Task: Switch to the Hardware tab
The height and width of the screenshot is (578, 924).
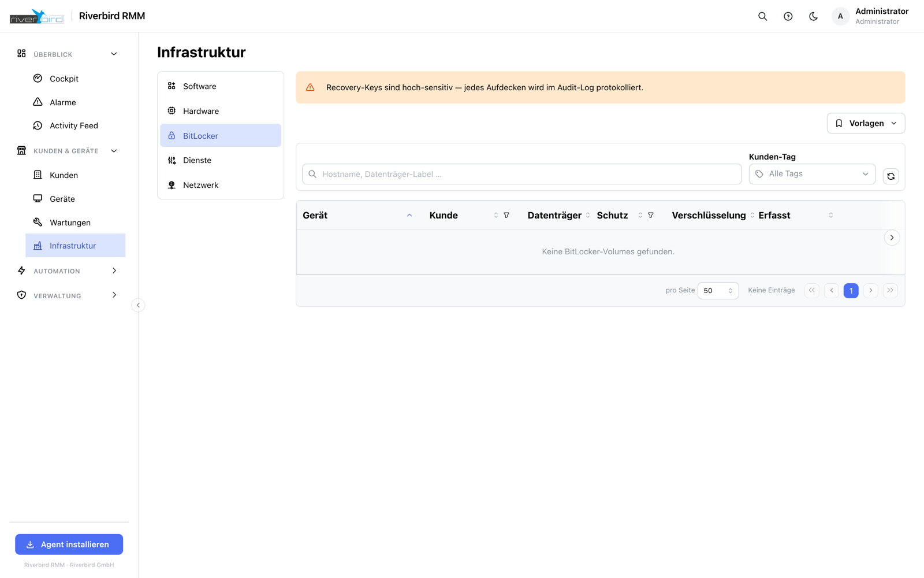Action: pos(221,111)
